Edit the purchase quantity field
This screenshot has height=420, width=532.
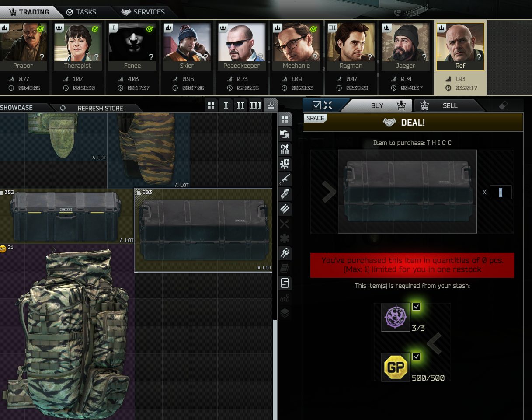click(501, 192)
